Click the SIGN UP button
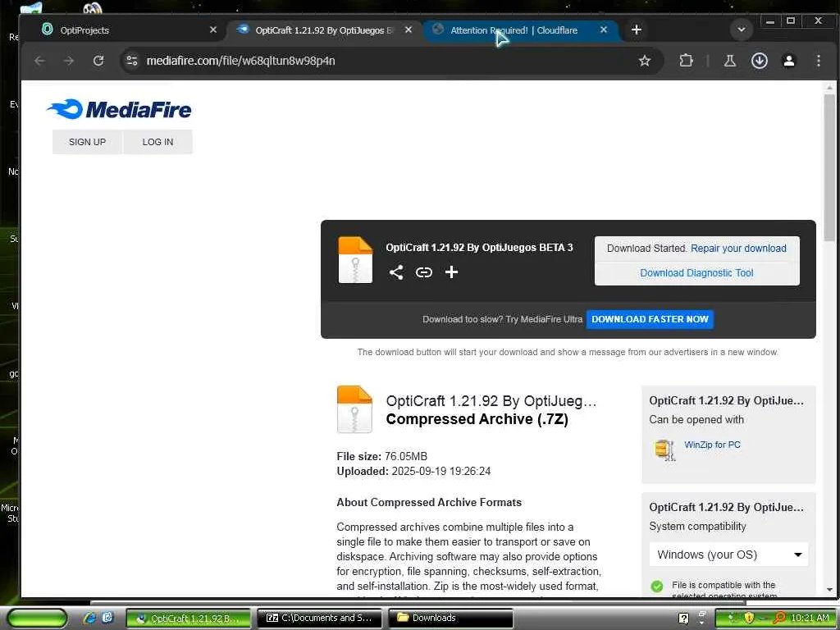This screenshot has height=630, width=840. pyautogui.click(x=87, y=142)
